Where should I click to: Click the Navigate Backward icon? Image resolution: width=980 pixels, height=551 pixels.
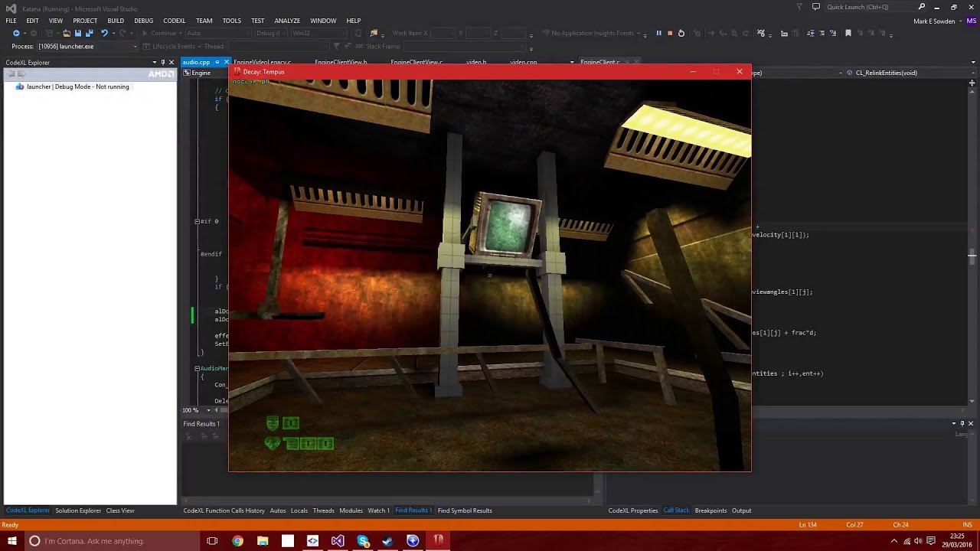(16, 34)
